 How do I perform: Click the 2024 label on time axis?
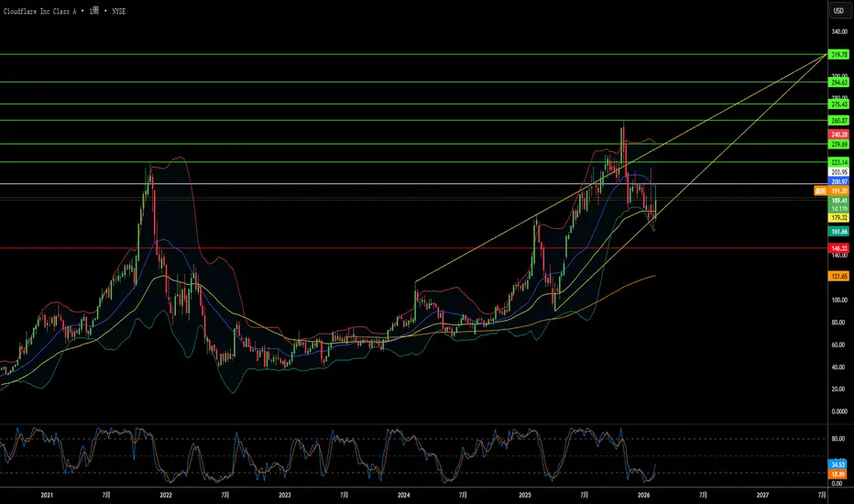[x=403, y=495]
